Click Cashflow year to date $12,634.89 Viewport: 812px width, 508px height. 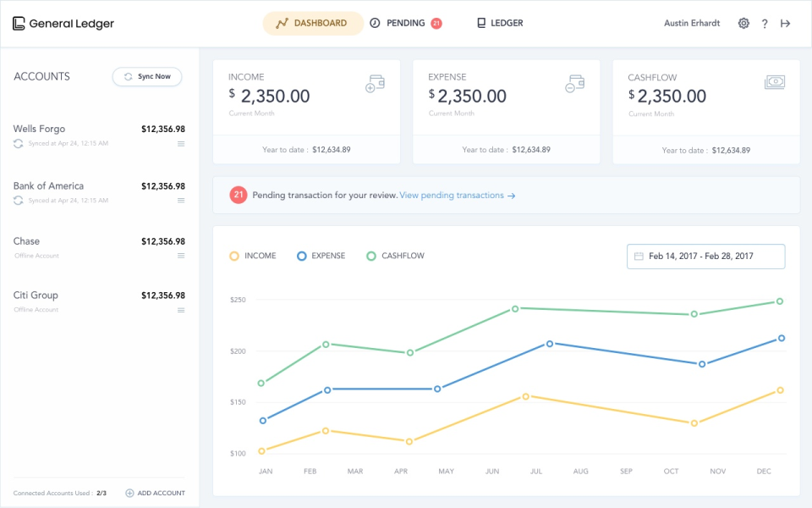731,151
